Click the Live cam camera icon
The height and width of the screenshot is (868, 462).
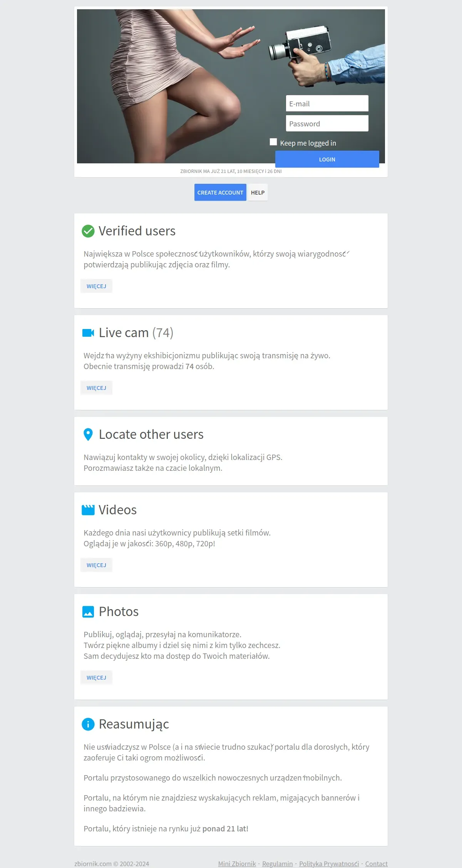click(x=88, y=333)
